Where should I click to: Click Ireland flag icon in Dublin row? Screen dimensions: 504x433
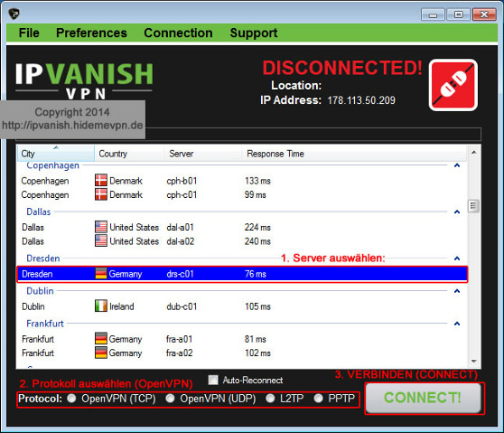point(101,306)
